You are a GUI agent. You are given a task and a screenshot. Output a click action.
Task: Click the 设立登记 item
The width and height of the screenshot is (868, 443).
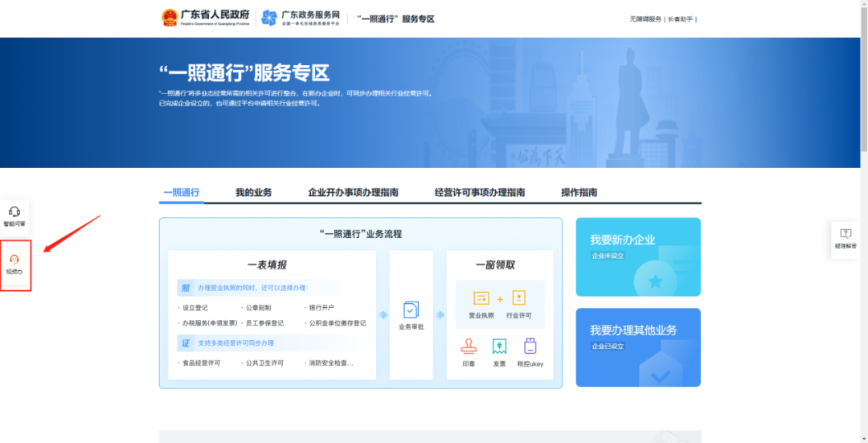pos(194,307)
